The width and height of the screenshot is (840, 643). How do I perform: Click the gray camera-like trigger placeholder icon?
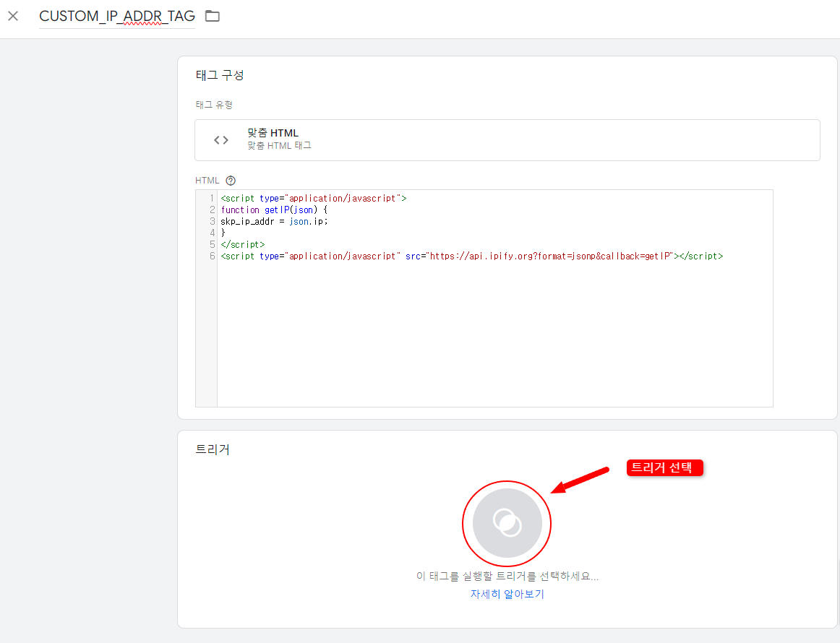tap(506, 522)
